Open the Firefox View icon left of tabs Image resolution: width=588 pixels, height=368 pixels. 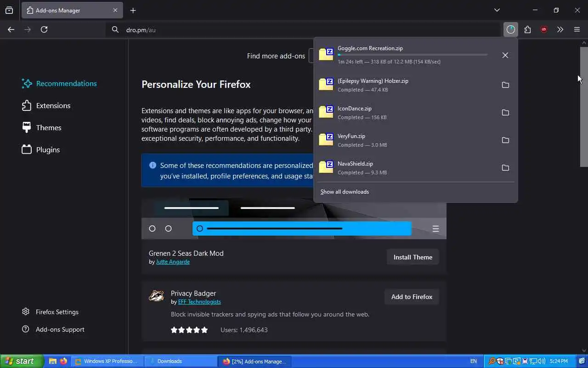(x=9, y=10)
